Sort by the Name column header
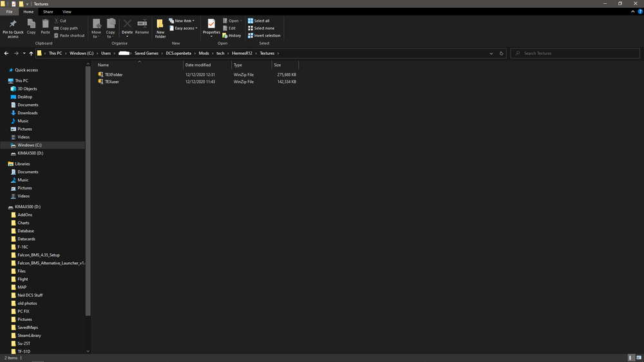Screen dimensions: 644x362 point(140,65)
